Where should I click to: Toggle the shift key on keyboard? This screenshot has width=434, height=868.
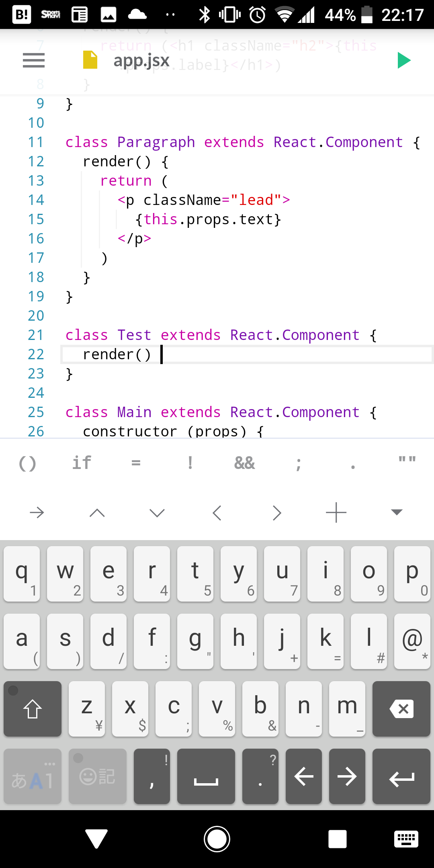(x=33, y=709)
